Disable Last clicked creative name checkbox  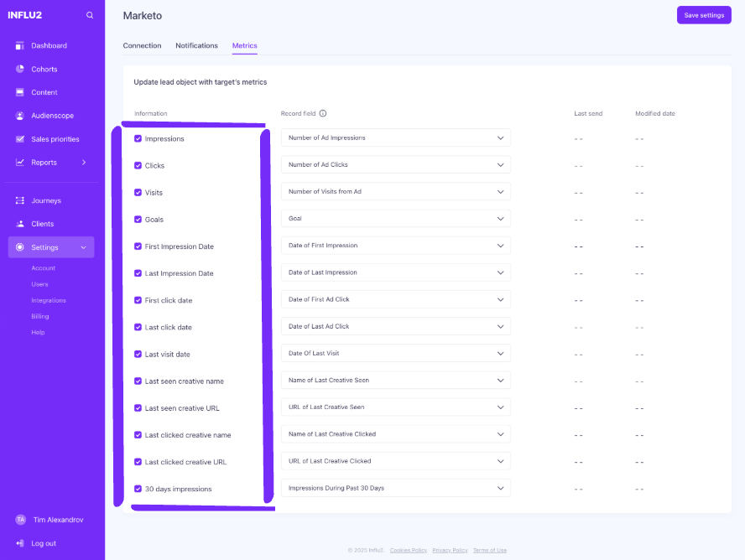[x=138, y=435]
